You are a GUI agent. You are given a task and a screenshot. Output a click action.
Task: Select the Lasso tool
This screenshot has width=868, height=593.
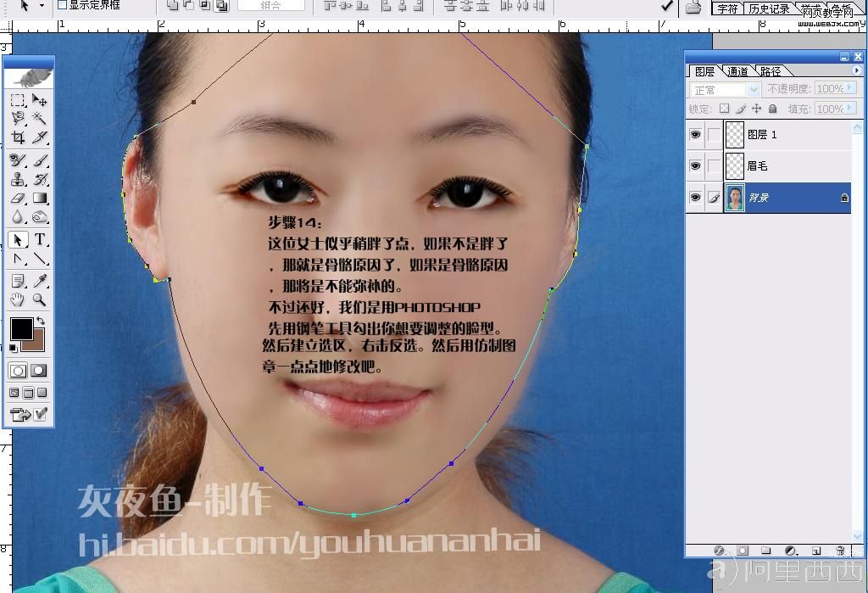coord(18,118)
